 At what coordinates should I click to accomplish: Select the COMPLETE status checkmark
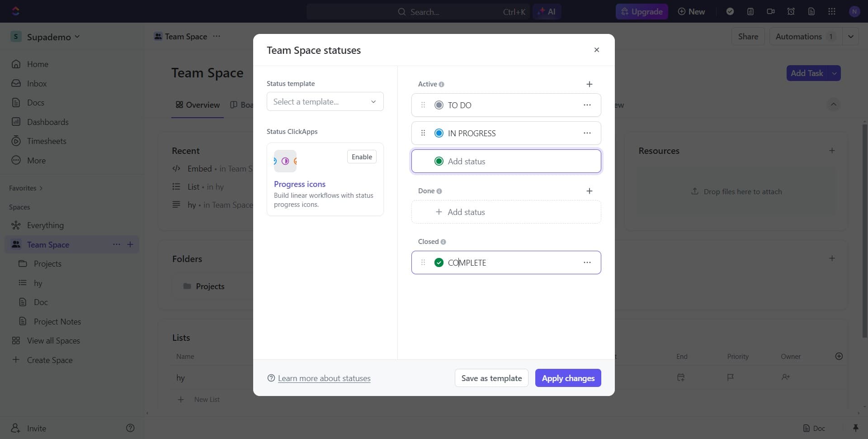(439, 262)
